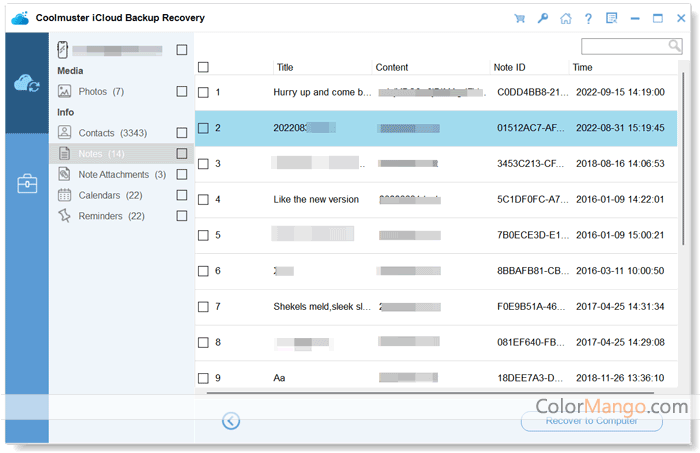Click the Recover to Computer button
The width and height of the screenshot is (700, 453).
(x=591, y=421)
